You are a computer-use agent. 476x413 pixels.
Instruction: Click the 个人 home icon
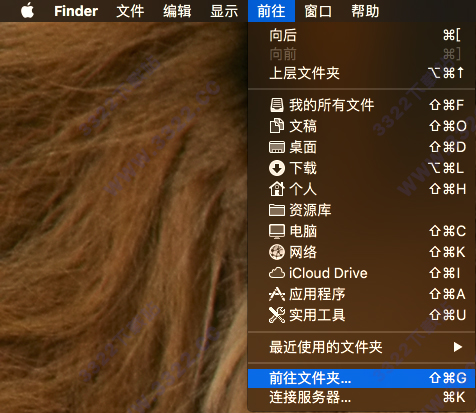[277, 189]
